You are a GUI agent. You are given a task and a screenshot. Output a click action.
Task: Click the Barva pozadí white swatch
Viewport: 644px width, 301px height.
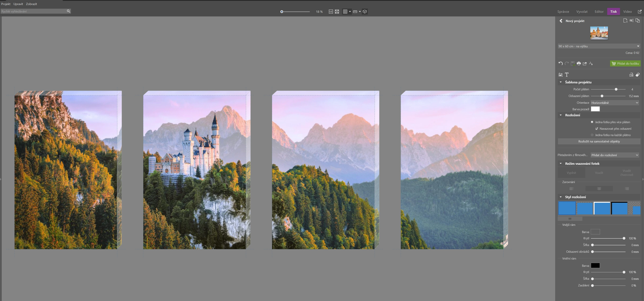[x=595, y=109]
